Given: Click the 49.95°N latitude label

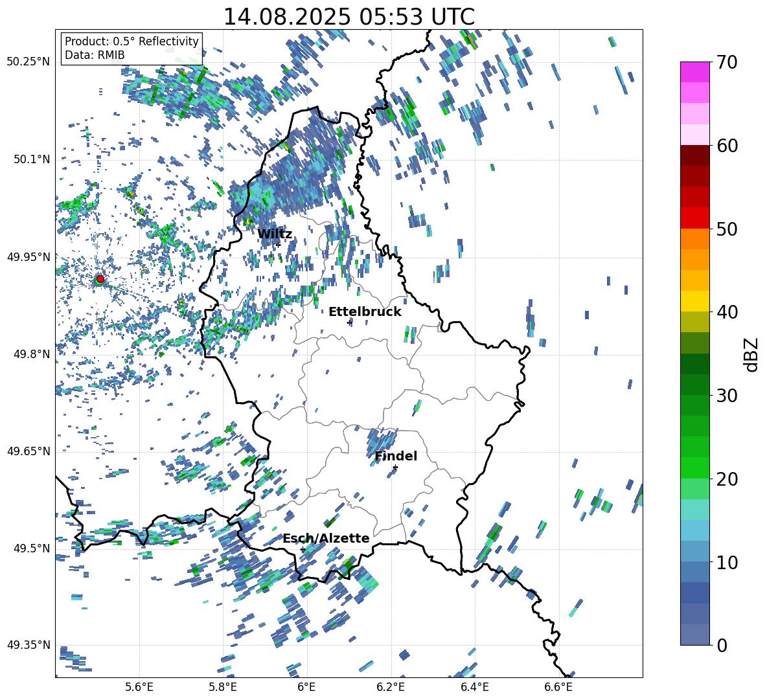Looking at the screenshot, I should 29,256.
